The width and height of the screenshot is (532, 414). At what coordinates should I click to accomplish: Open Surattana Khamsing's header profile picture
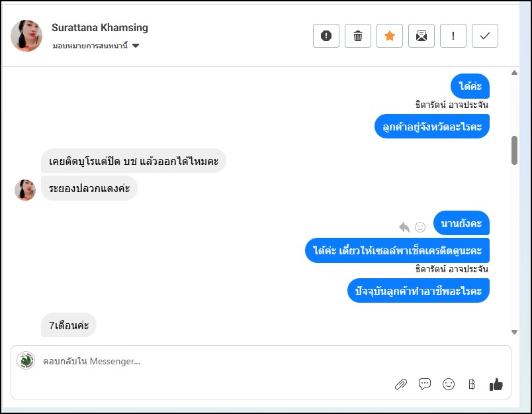click(x=26, y=36)
